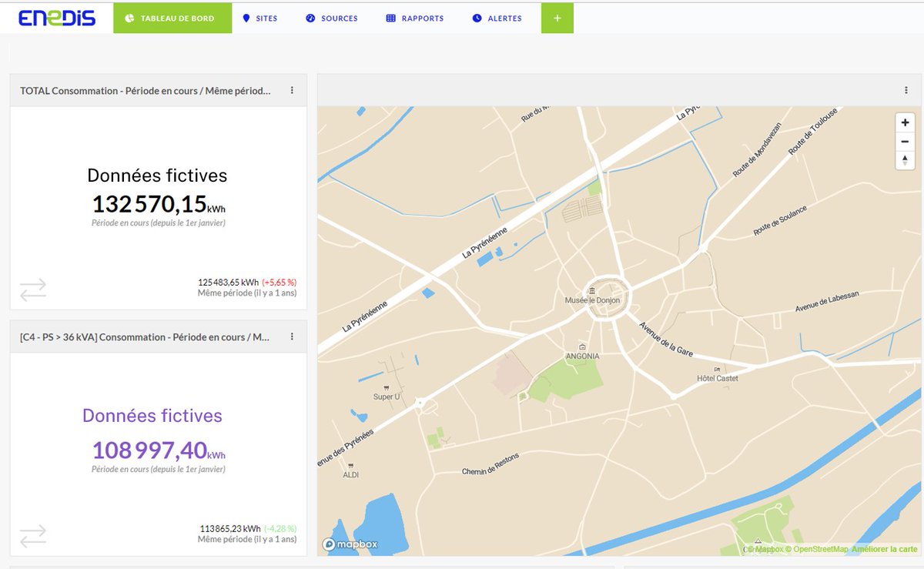Switch to the Rapports tab
The image size is (924, 569).
(x=415, y=18)
